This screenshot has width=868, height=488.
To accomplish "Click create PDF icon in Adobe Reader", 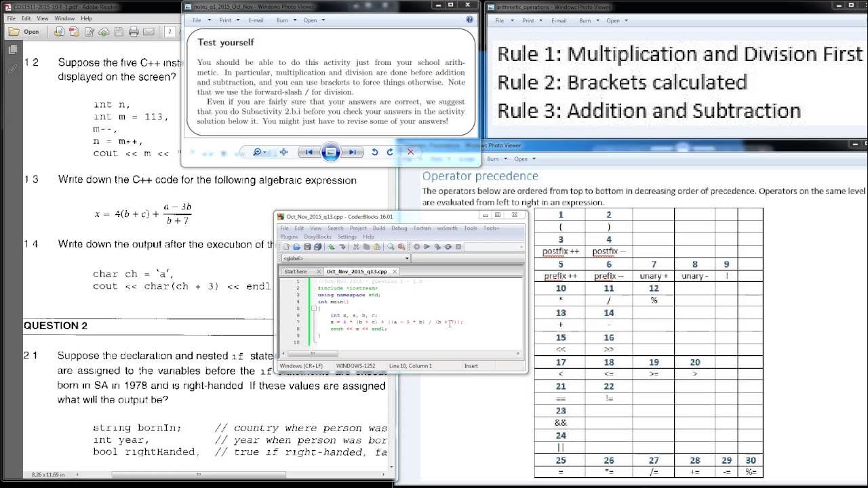I will pos(75,32).
